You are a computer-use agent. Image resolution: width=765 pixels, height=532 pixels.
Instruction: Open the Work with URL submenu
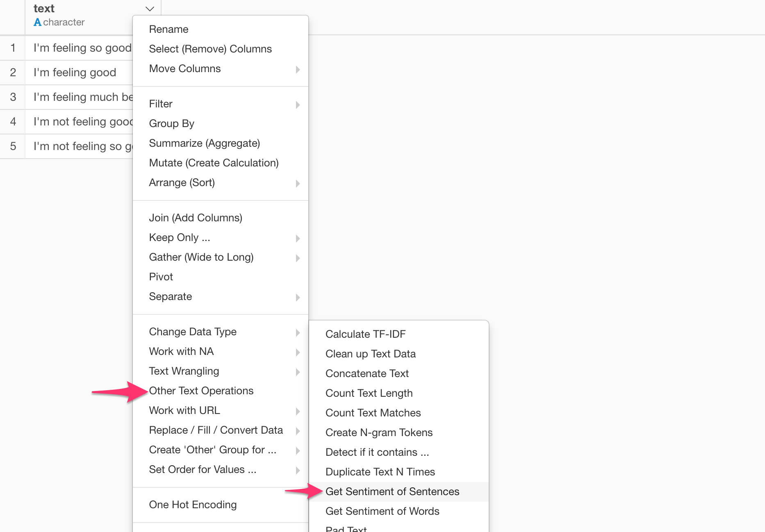(x=184, y=410)
